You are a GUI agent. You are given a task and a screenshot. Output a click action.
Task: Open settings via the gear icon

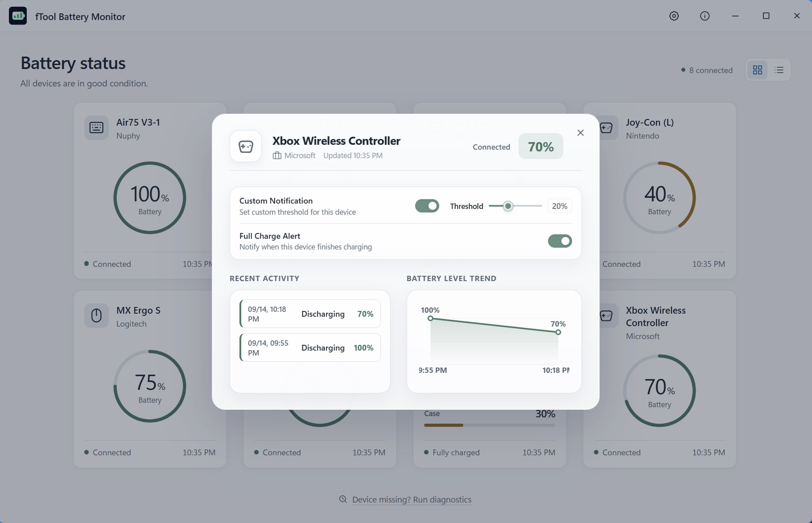pyautogui.click(x=674, y=16)
